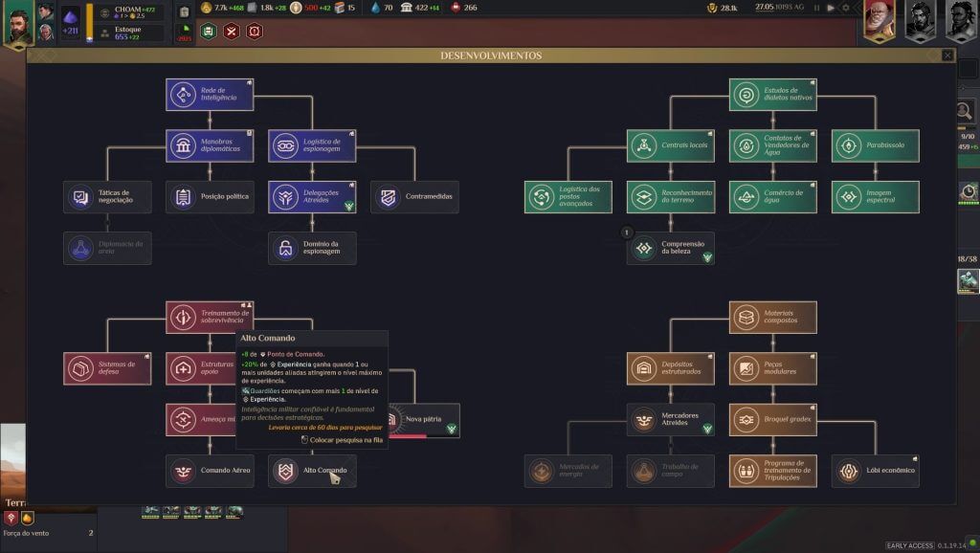
Task: Click the Posição política development
Action: click(210, 197)
